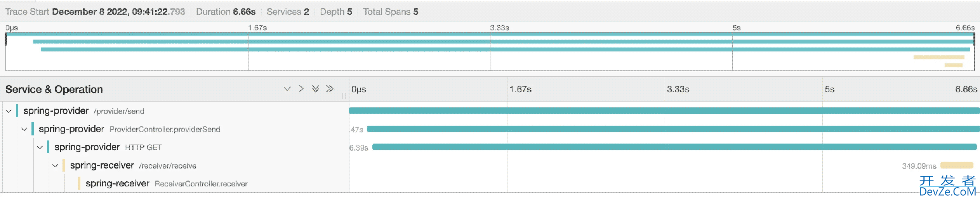The image size is (980, 200).
Task: Click the column divider beside Service & Operation
Action: pyautogui.click(x=344, y=95)
